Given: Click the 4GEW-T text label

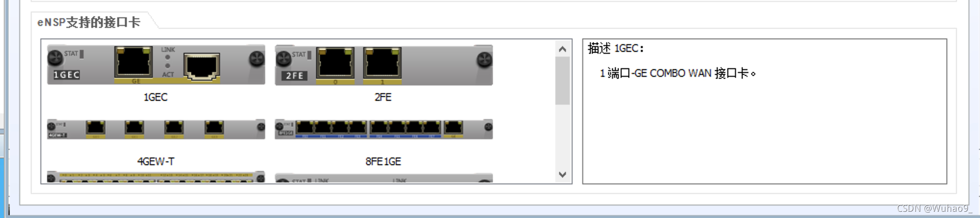Looking at the screenshot, I should [156, 161].
